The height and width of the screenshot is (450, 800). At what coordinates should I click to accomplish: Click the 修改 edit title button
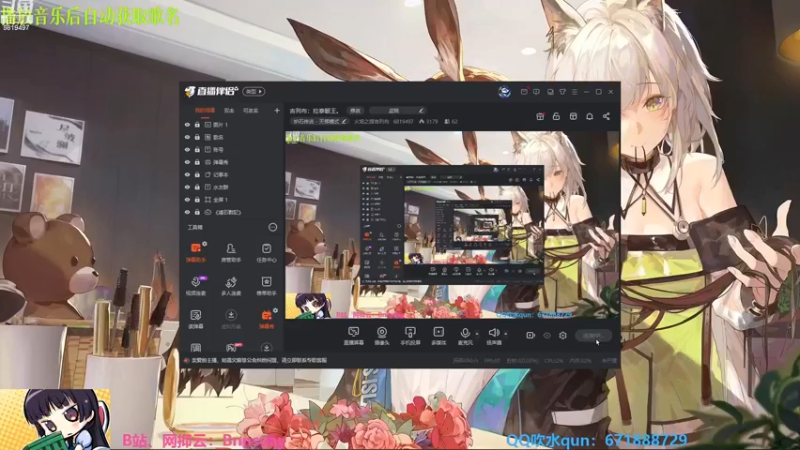(356, 110)
